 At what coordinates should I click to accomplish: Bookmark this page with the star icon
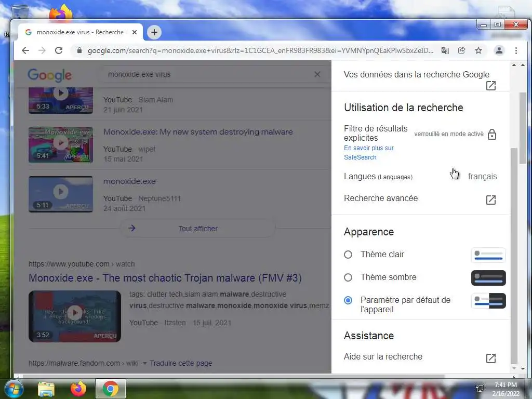pos(478,50)
